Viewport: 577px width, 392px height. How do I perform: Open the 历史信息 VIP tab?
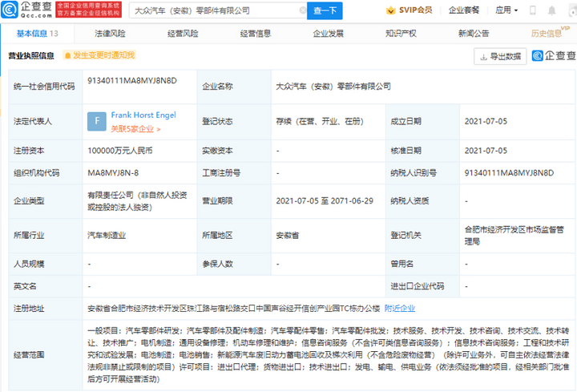click(x=547, y=34)
